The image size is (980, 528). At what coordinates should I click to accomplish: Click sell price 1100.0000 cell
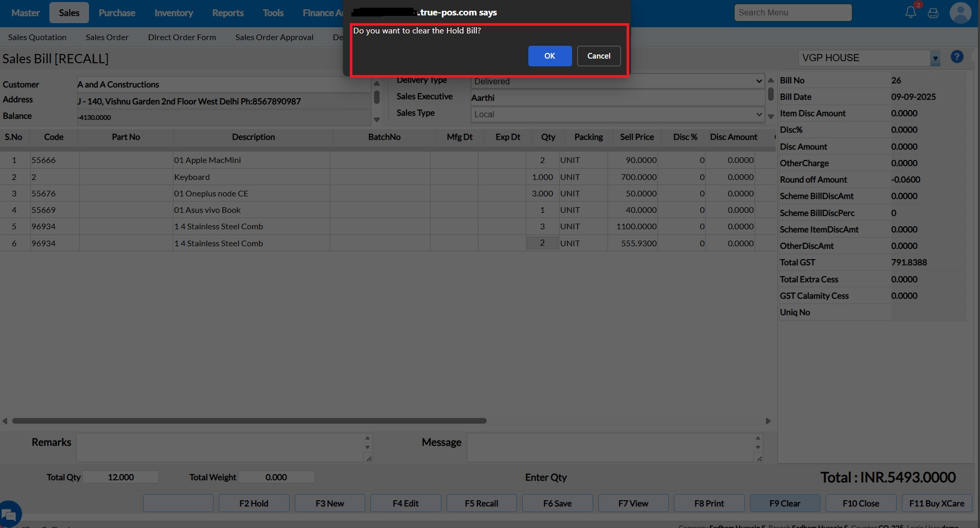[x=633, y=226]
